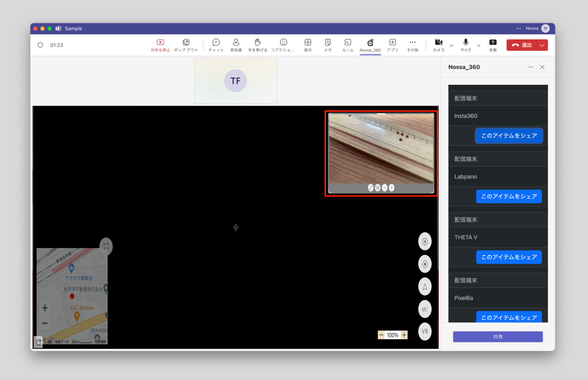Toggle the camera on
Screen dimensions: 588x380
(439, 45)
